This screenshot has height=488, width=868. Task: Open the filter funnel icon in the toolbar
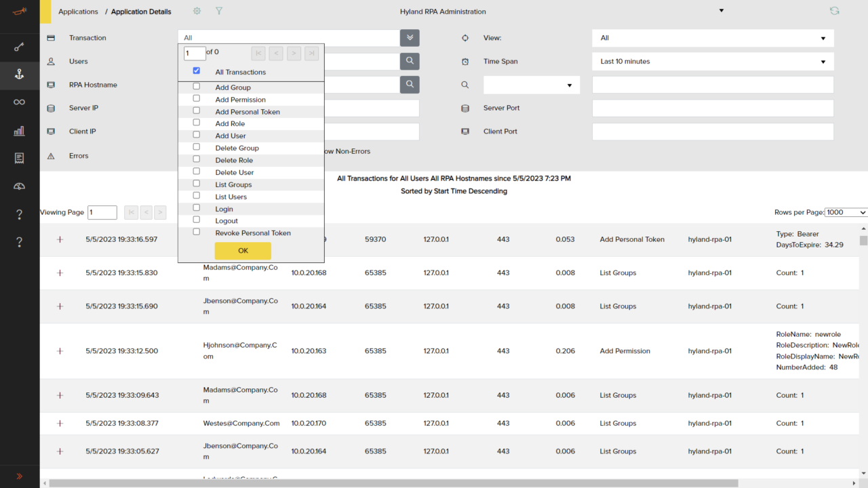[218, 11]
